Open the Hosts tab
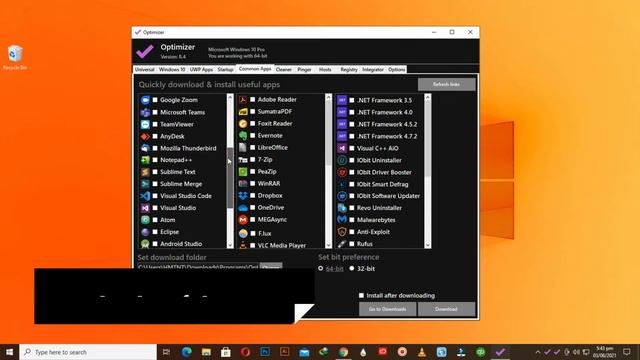This screenshot has height=360, width=640. coord(325,69)
